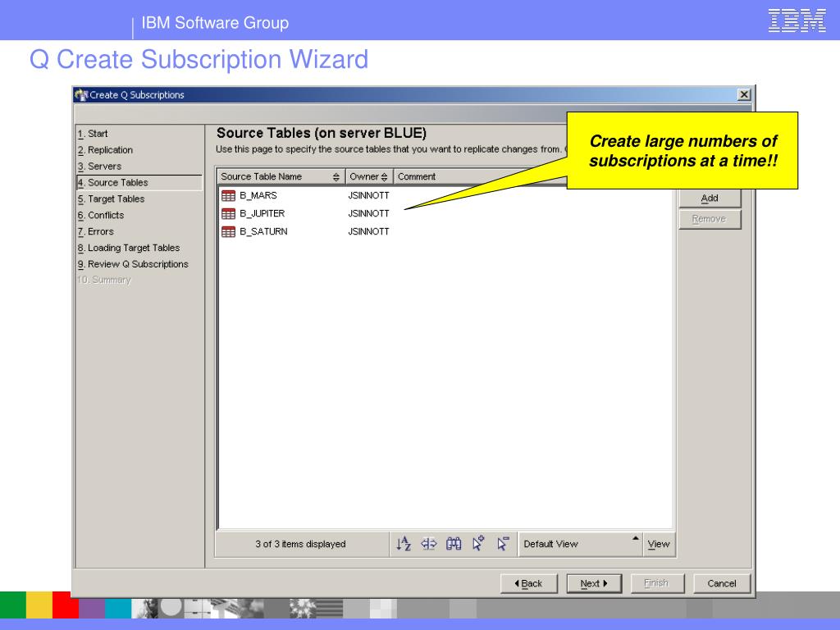This screenshot has width=840, height=630.
Task: Click the Create Q Subscriptions title icon
Action: (x=81, y=95)
